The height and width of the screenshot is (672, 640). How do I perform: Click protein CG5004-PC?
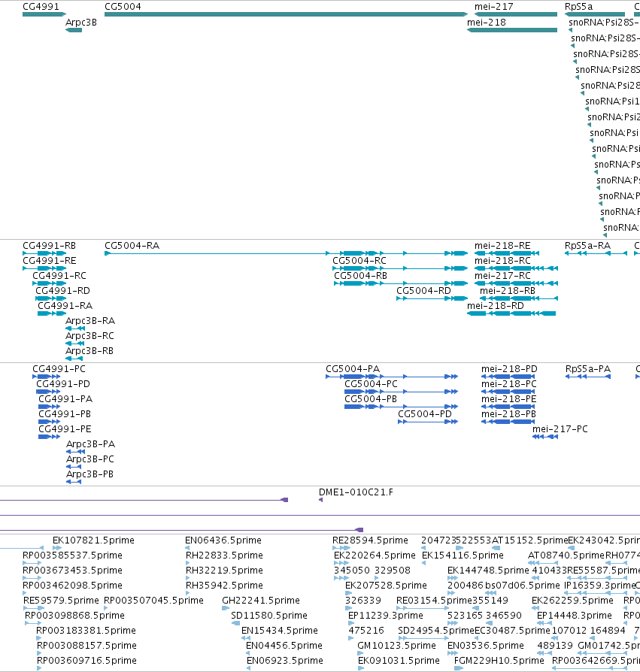(x=371, y=384)
